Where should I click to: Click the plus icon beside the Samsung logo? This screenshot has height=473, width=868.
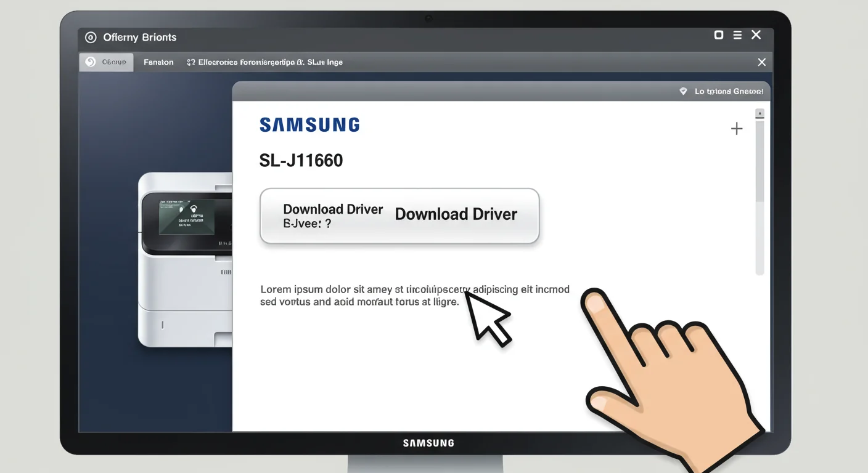(737, 129)
